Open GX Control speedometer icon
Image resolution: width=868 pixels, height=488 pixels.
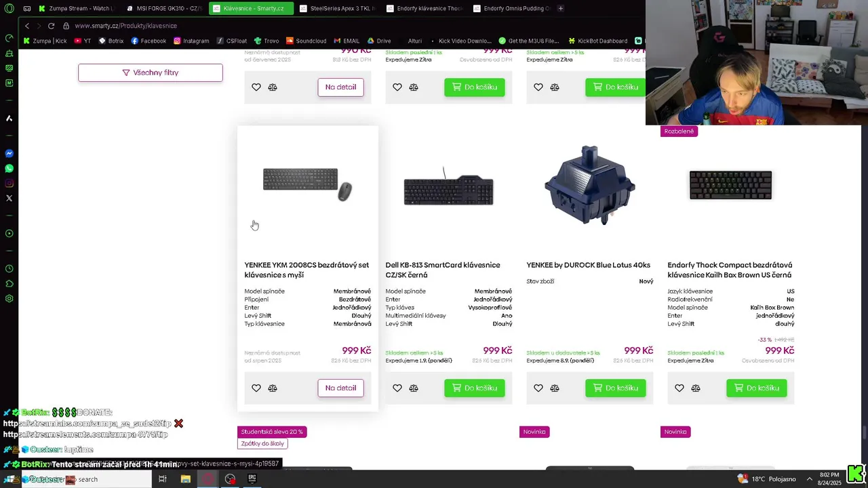tap(9, 38)
